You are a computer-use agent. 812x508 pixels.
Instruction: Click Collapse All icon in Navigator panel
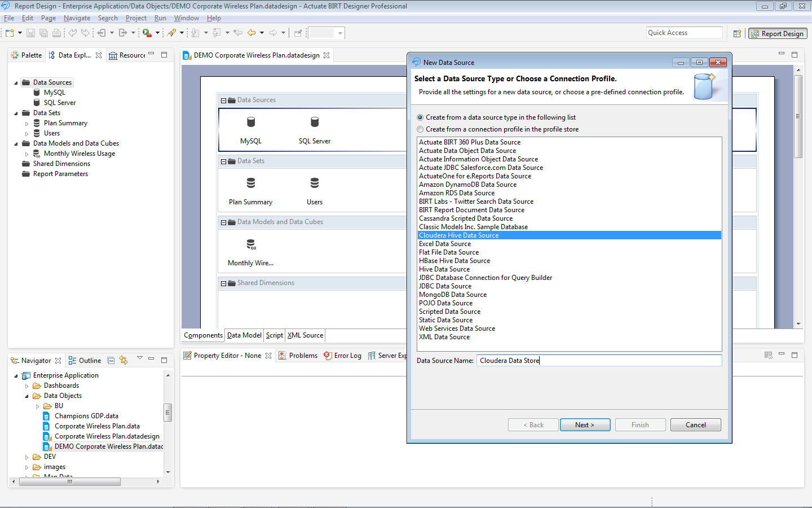point(111,360)
